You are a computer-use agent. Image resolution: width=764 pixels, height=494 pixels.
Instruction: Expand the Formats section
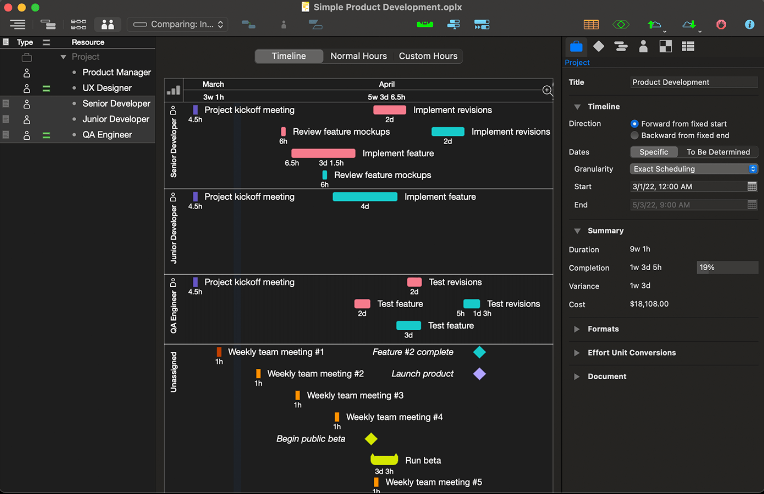[578, 329]
